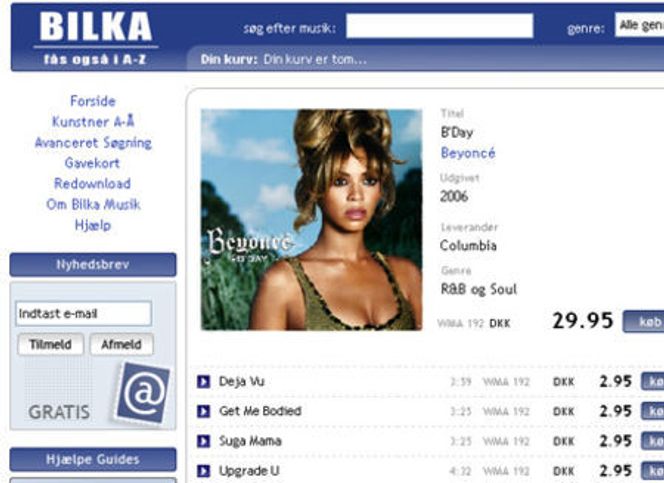Open the genre dropdown
The width and height of the screenshot is (664, 483).
tap(639, 25)
